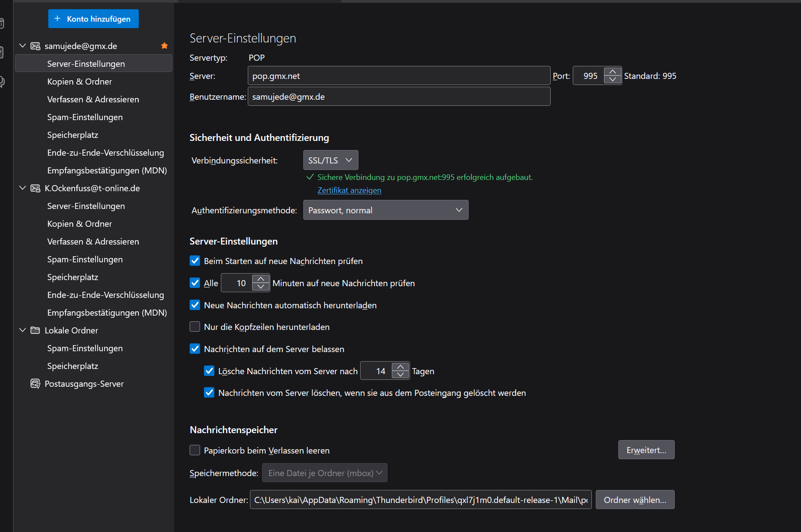Toggle 'Lösche Nachrichten vom Server nach' checkbox
Screen dimensions: 801x532
click(209, 371)
